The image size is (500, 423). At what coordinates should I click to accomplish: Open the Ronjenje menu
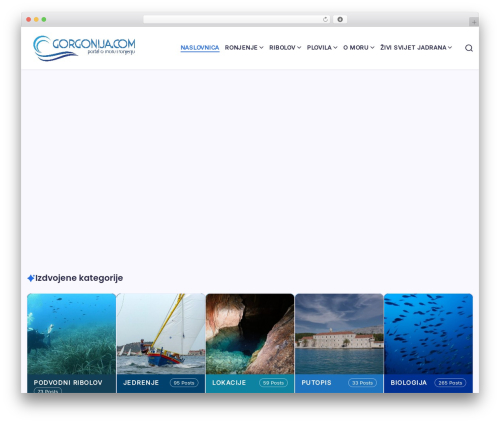pyautogui.click(x=241, y=48)
